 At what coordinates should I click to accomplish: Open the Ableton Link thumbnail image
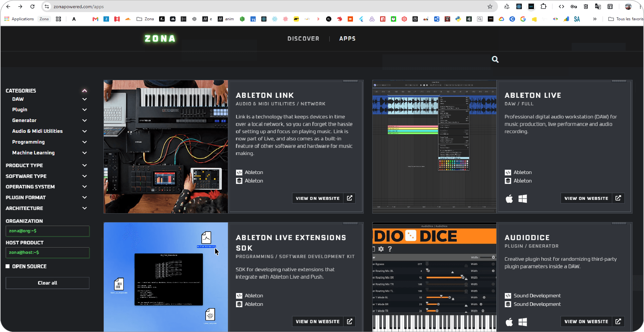[x=166, y=147]
